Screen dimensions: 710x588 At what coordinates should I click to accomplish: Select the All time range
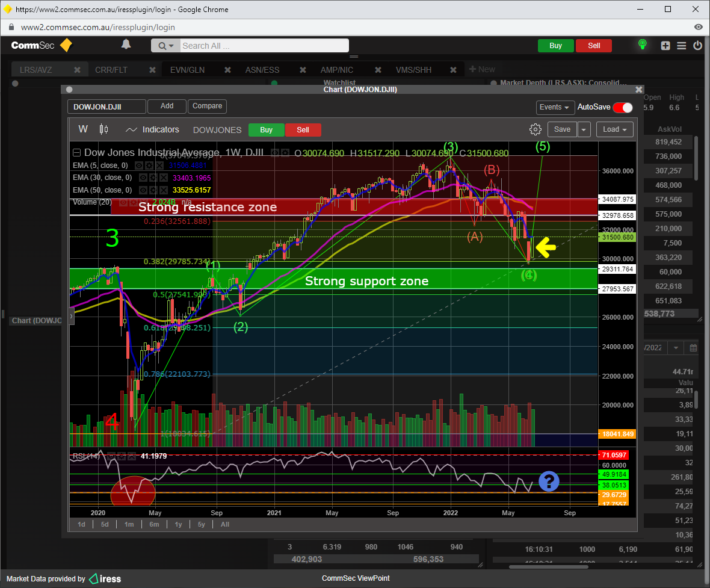click(x=225, y=524)
